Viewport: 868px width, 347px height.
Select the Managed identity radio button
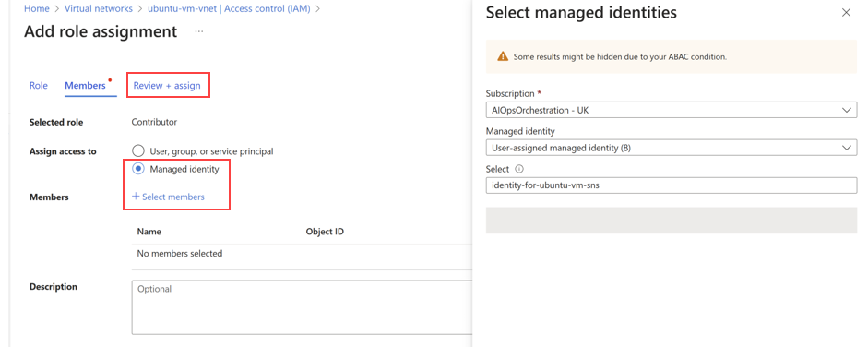coord(137,170)
